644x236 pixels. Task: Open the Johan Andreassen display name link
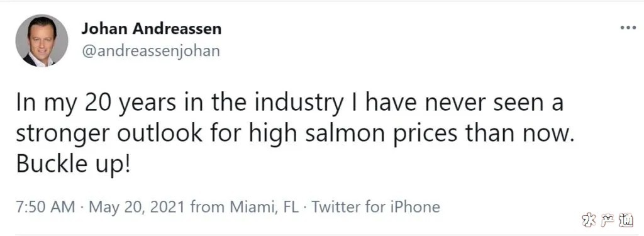point(152,29)
